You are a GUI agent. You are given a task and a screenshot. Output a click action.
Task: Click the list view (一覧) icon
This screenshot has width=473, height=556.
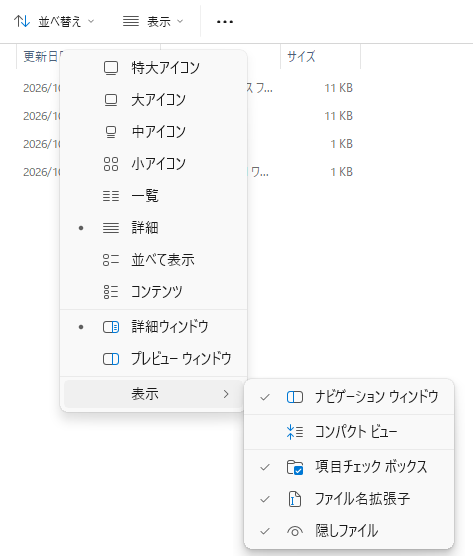click(111, 196)
